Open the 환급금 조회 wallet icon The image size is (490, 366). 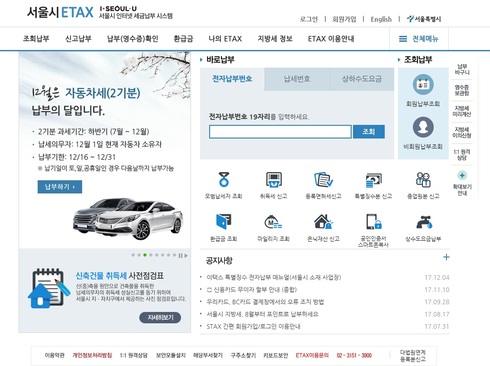[224, 221]
